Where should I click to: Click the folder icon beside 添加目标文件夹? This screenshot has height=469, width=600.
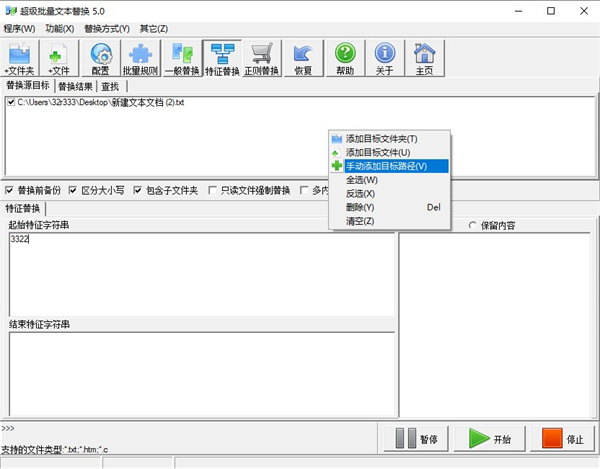(337, 138)
